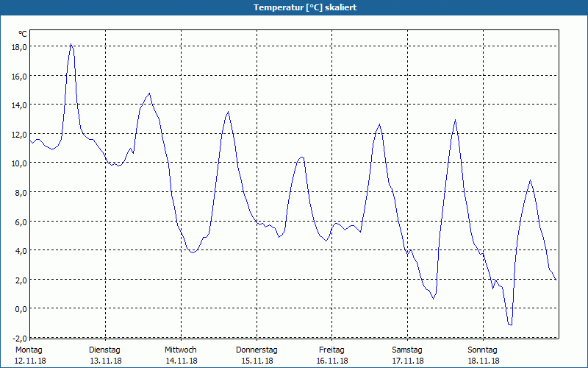Select the -2,0 label at the axis bottom
The width and height of the screenshot is (588, 368).
coord(18,337)
